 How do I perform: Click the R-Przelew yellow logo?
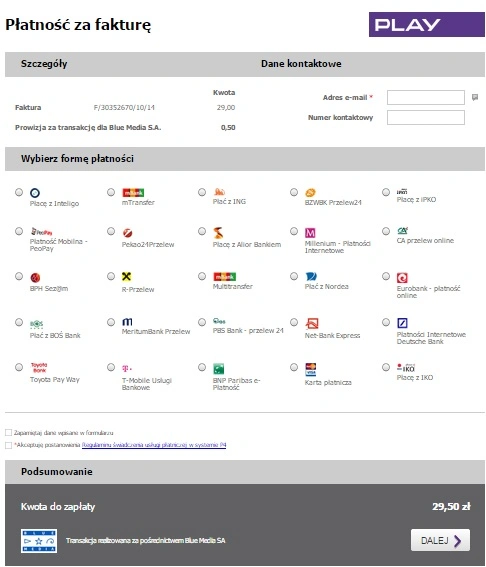127,277
